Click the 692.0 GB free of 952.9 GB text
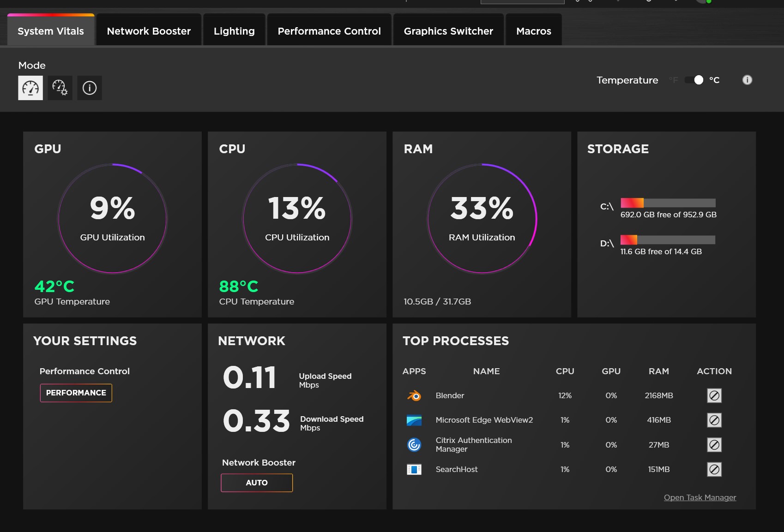Image resolution: width=784 pixels, height=532 pixels. click(x=669, y=215)
